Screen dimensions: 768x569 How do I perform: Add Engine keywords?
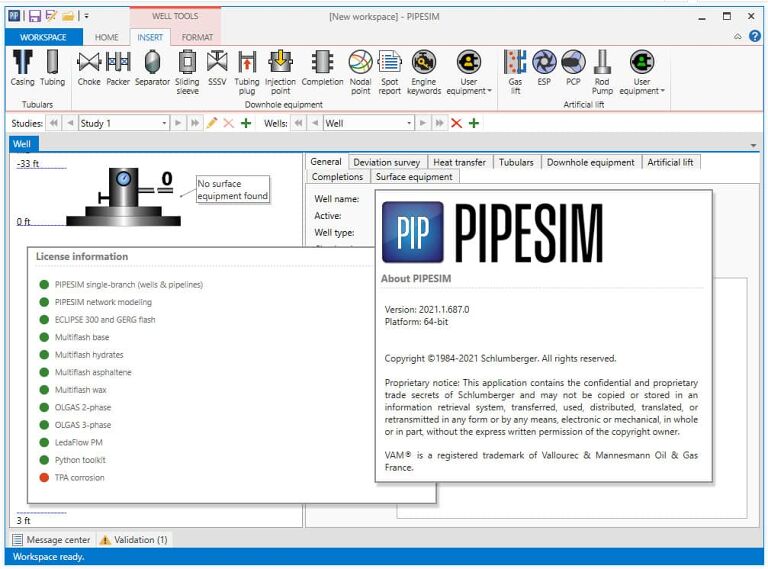(x=424, y=72)
